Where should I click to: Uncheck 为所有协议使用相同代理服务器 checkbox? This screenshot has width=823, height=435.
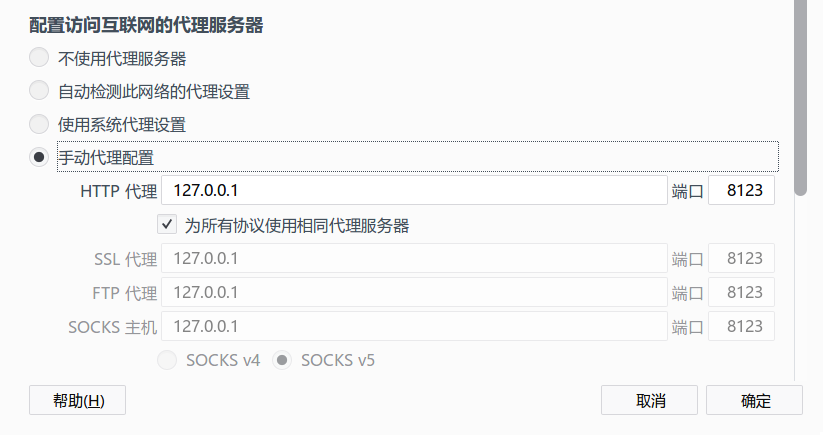pos(167,224)
